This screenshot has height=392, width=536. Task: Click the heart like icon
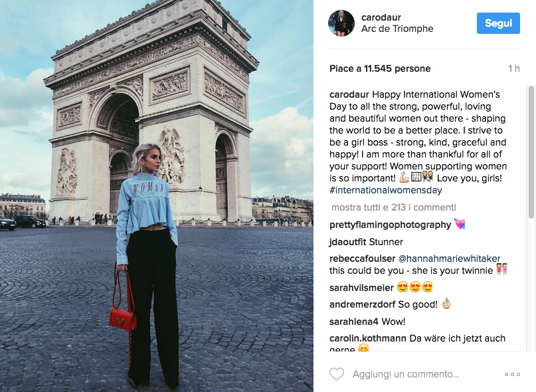tap(337, 374)
